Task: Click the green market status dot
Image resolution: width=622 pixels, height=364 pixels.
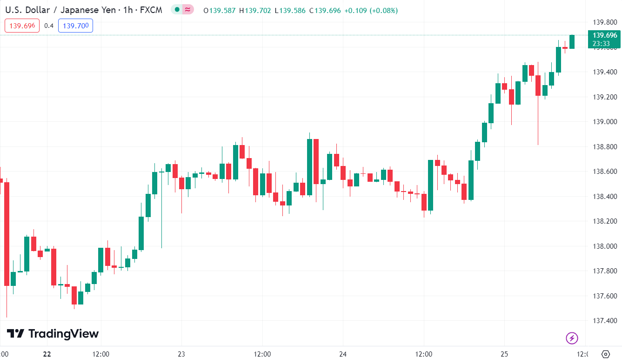Action: (x=177, y=10)
